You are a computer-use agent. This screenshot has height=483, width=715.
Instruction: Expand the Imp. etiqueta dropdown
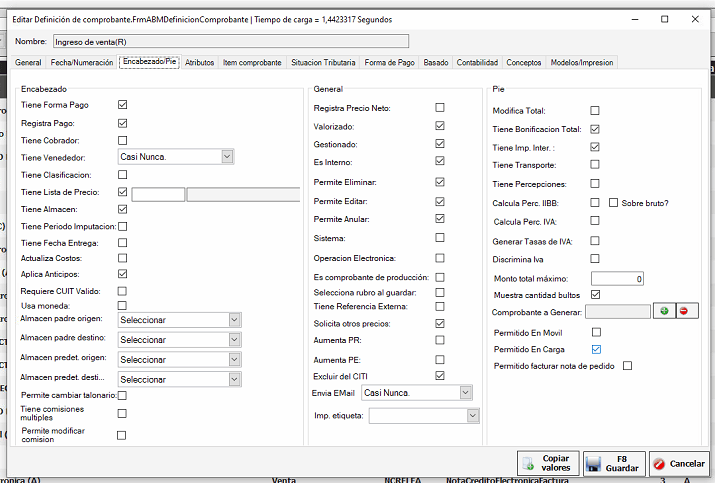click(x=466, y=416)
